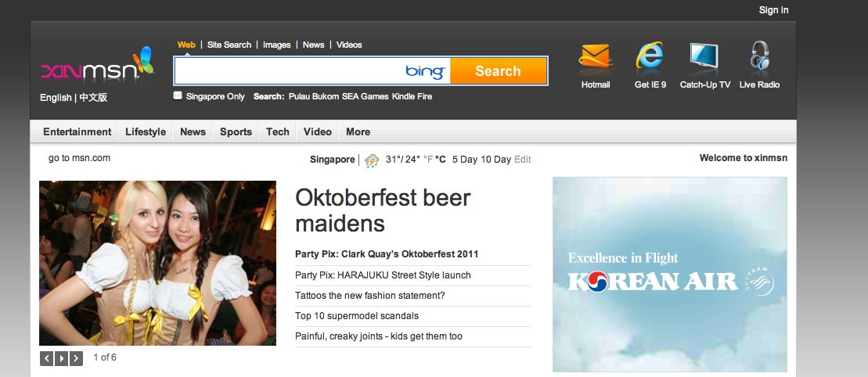This screenshot has width=868, height=377.
Task: Enable the Singapore Only checkbox
Action: [x=177, y=95]
